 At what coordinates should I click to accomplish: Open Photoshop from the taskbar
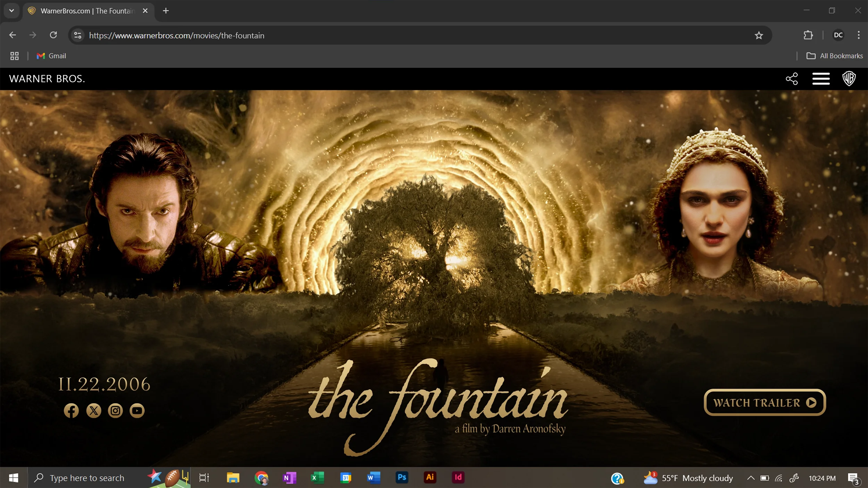(x=402, y=478)
